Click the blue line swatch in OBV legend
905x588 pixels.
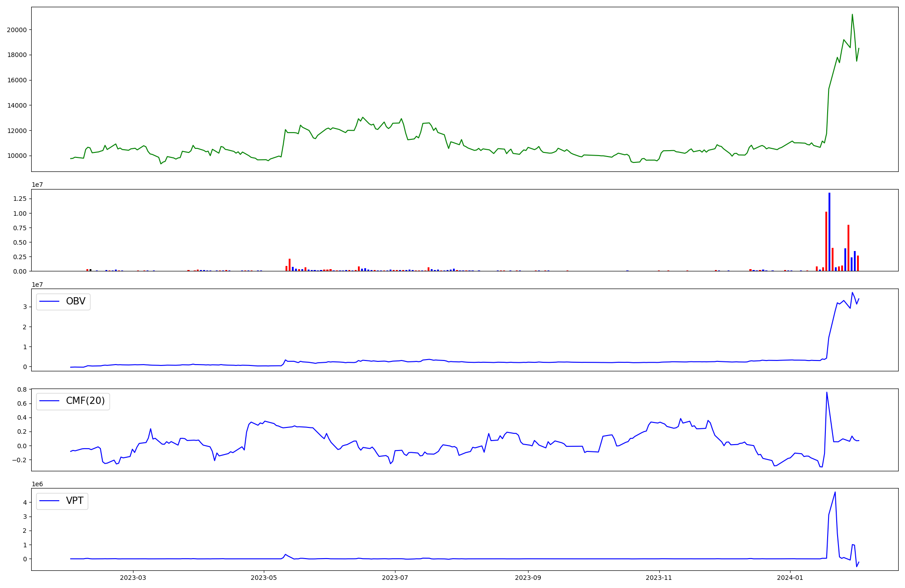(x=49, y=302)
